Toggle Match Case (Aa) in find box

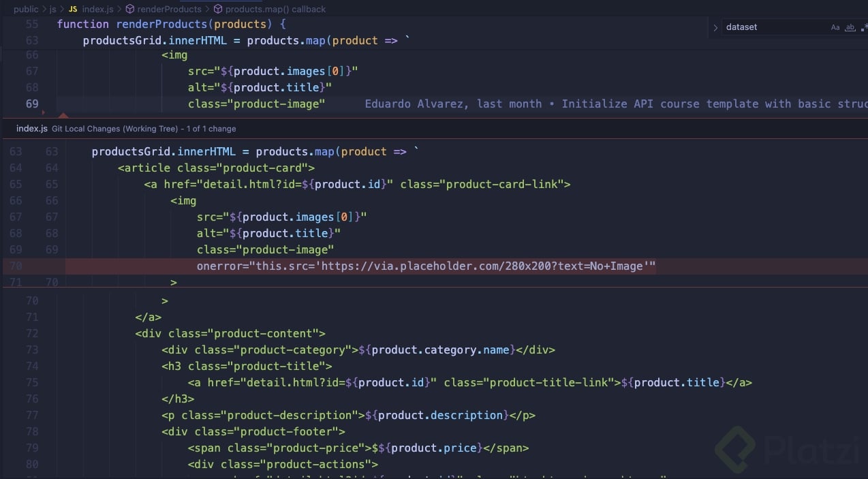[835, 27]
